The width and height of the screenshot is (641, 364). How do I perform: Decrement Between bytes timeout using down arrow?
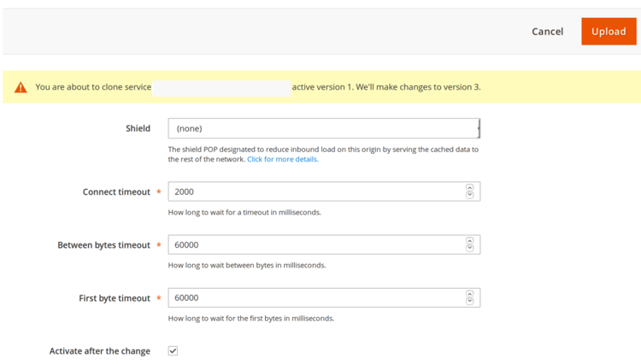469,248
